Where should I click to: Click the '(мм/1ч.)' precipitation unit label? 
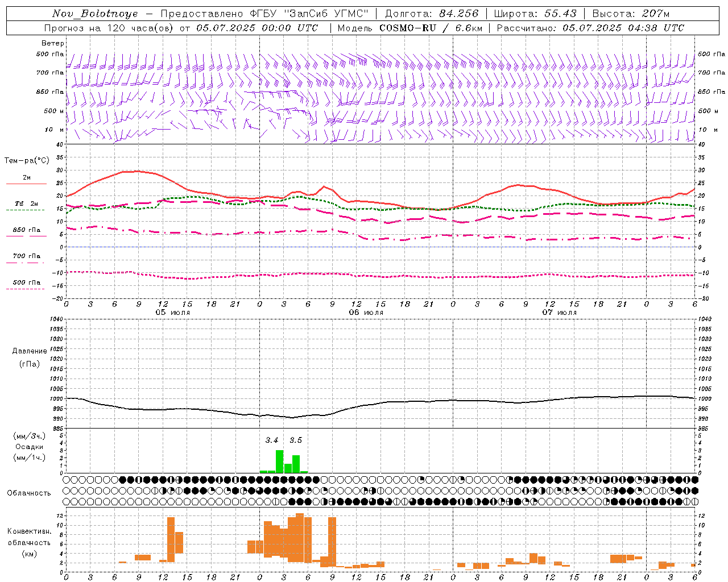click(30, 458)
